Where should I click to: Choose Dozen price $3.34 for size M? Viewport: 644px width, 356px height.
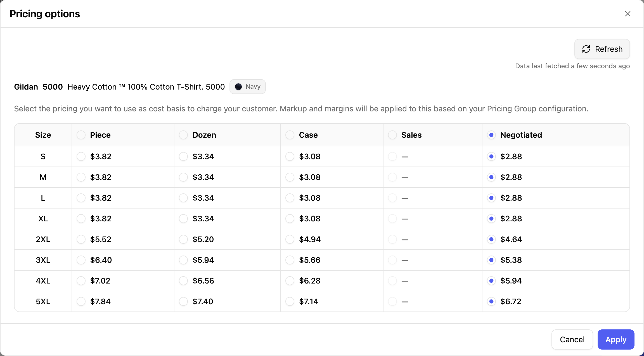[183, 177]
